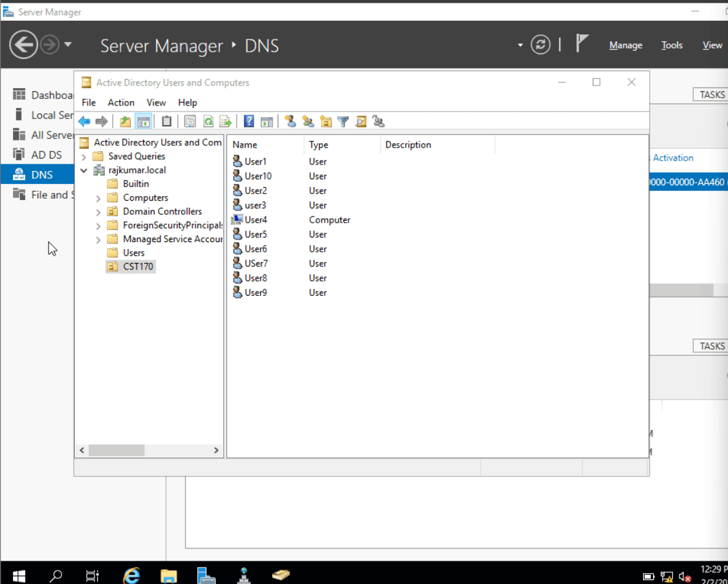Click the gray Forward arrow in ADUC toolbar
This screenshot has height=584, width=728.
(101, 122)
